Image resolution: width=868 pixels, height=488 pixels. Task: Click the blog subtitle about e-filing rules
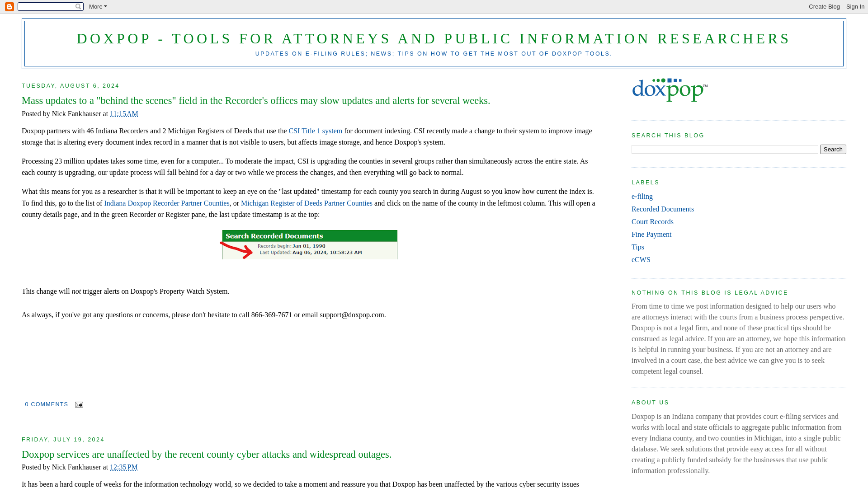(x=434, y=54)
